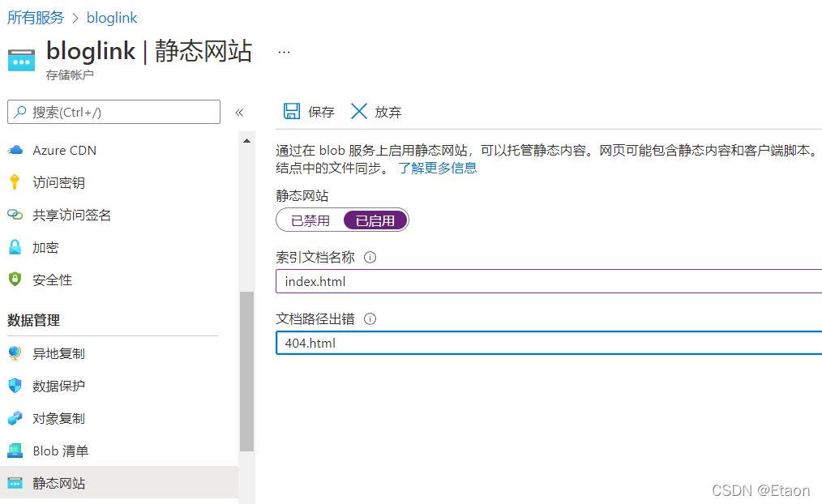
Task: Click the Blob 清单 icon
Action: 15,451
